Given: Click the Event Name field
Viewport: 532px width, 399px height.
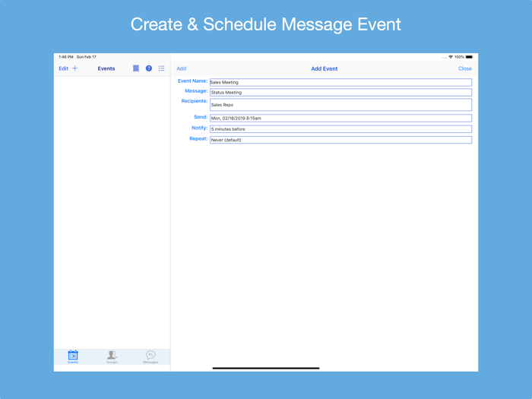Looking at the screenshot, I should point(340,82).
